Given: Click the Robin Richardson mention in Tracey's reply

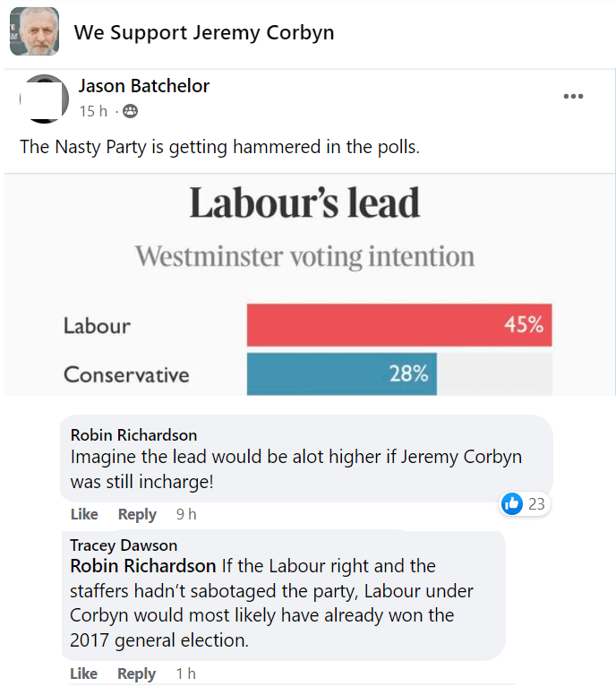Looking at the screenshot, I should click(x=142, y=566).
